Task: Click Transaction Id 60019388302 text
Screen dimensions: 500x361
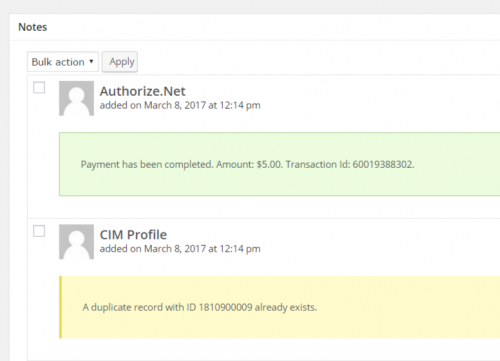Action: pos(350,164)
